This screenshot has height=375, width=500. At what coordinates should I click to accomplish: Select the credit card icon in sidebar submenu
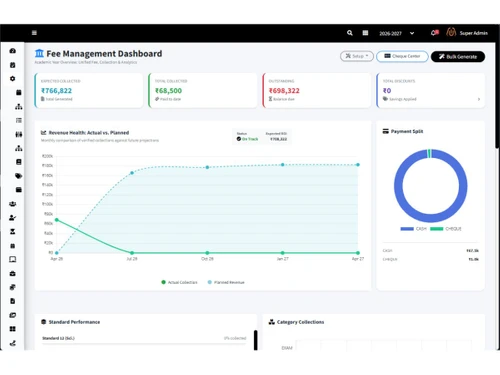[x=19, y=190]
